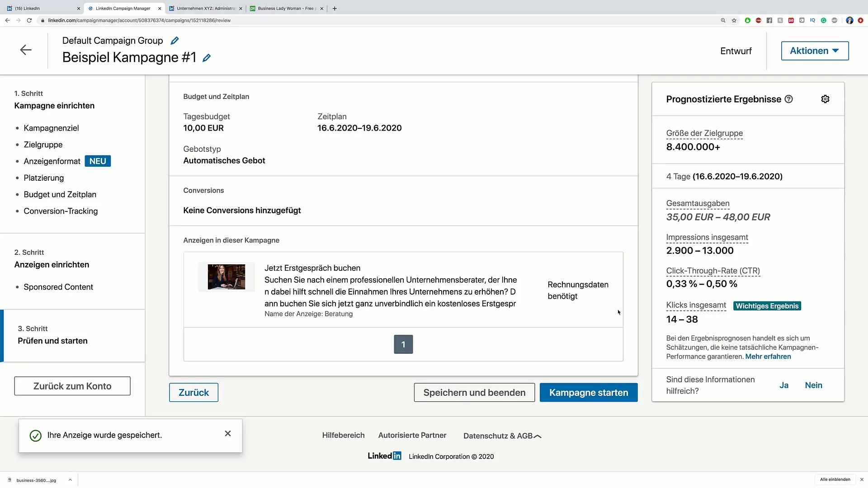Open the Aktionen dropdown
868x488 pixels.
[x=815, y=51]
